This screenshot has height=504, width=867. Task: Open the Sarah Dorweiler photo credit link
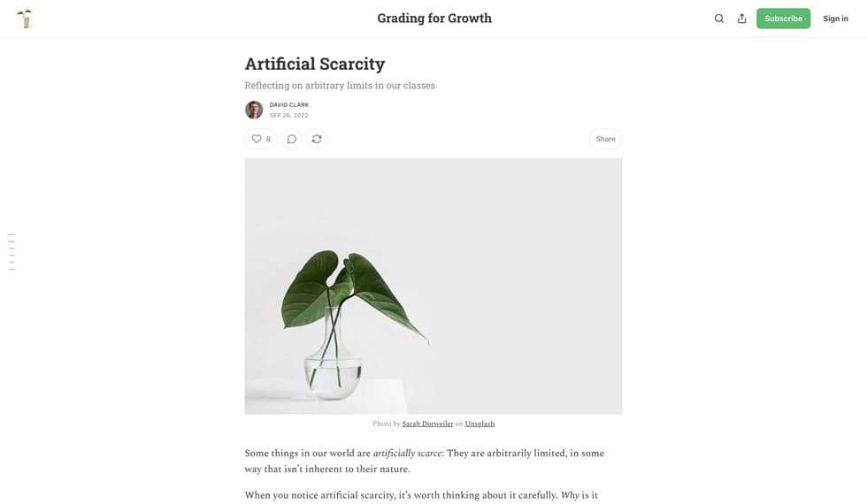(x=427, y=424)
